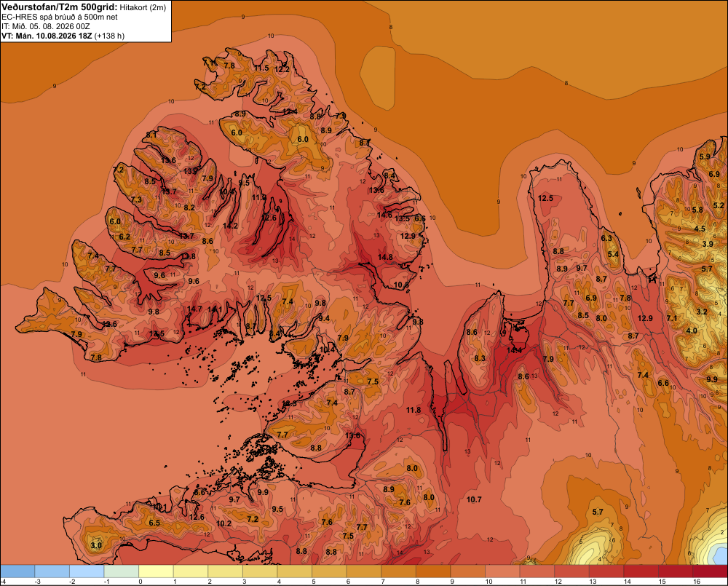Click the legend color right of 16
Screen dimensions: 728x586
tap(710, 571)
